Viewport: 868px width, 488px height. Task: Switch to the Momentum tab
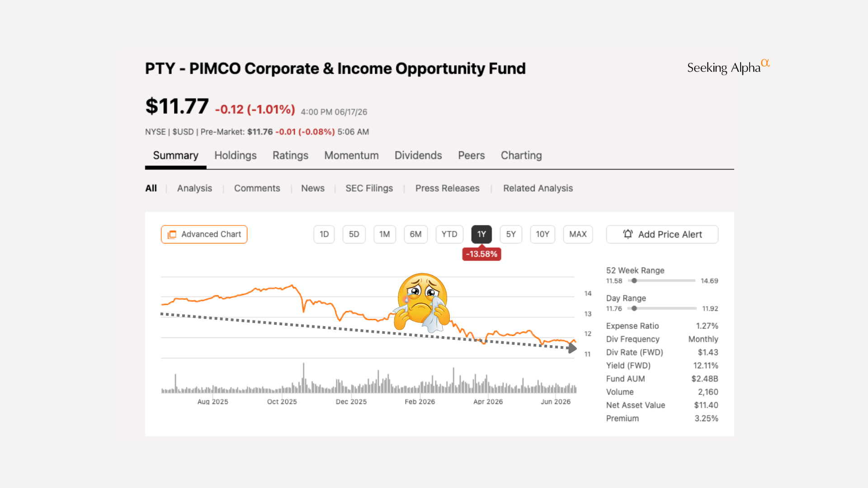(351, 155)
